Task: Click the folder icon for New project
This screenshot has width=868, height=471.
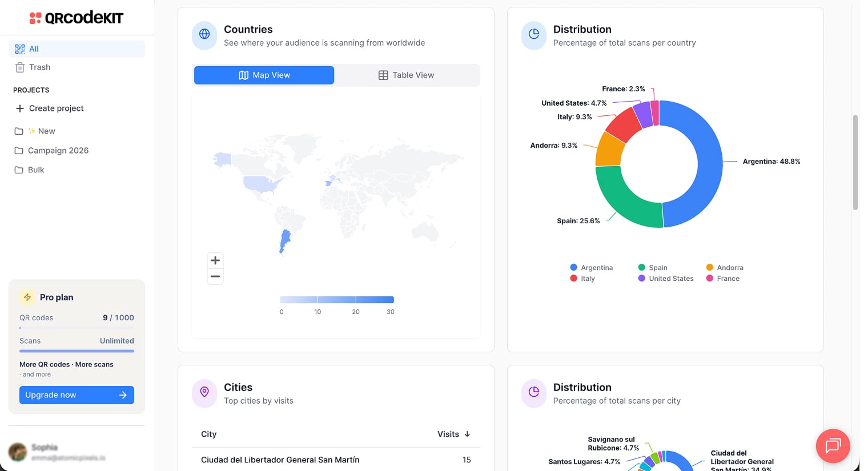Action: coord(19,131)
